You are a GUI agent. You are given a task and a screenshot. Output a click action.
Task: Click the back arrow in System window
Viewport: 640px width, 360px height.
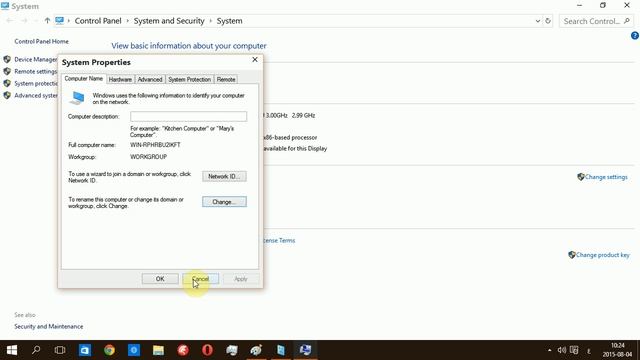click(x=10, y=21)
